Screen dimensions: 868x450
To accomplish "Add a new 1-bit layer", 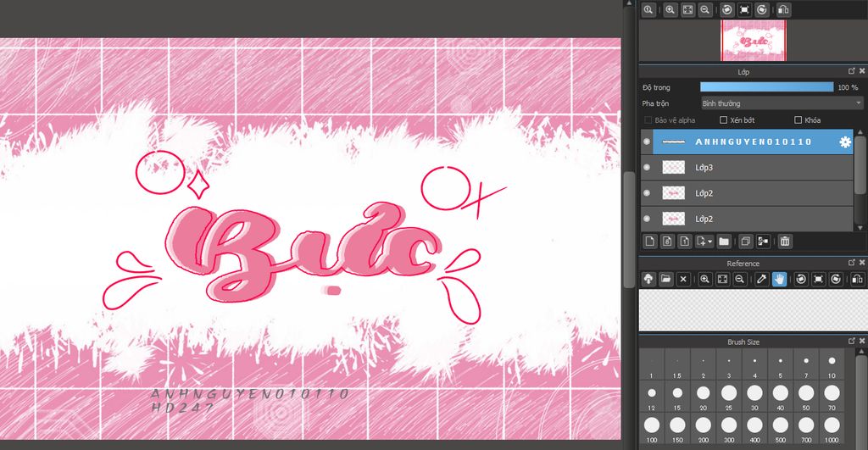I will tap(685, 242).
